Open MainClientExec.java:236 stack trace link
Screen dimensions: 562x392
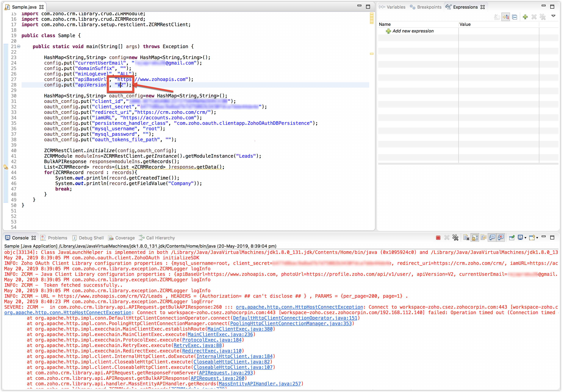pos(220,334)
